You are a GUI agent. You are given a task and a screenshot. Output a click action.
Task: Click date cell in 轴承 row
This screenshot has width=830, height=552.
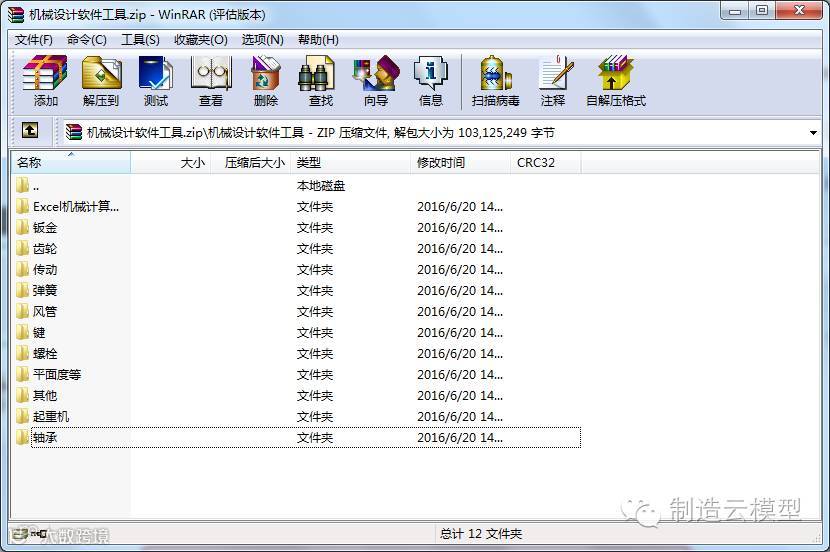460,438
